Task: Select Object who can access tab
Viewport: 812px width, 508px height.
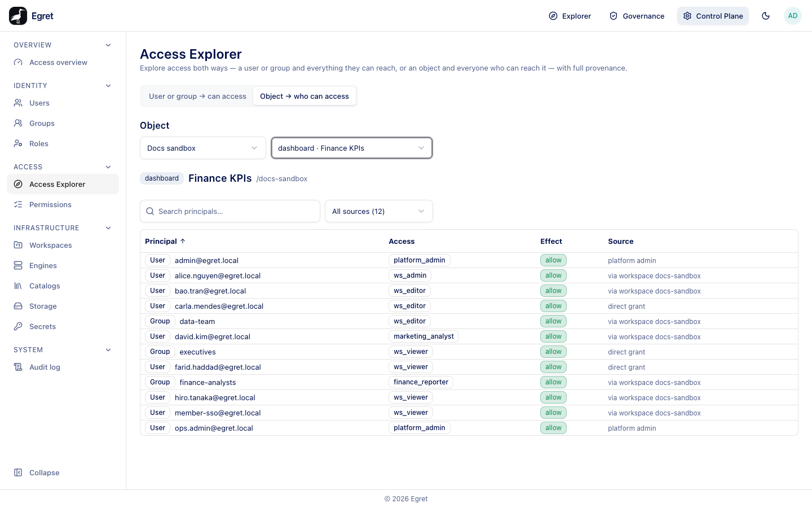Action: click(304, 97)
